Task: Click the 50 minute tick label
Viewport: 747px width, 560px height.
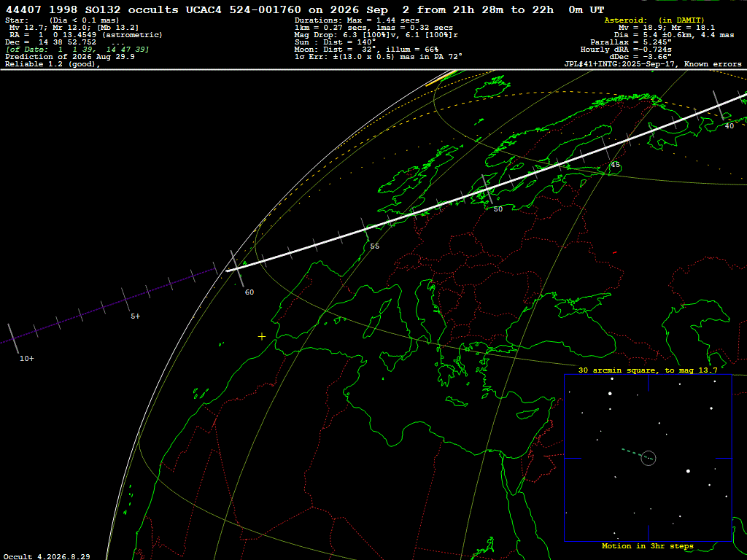Action: click(x=498, y=209)
